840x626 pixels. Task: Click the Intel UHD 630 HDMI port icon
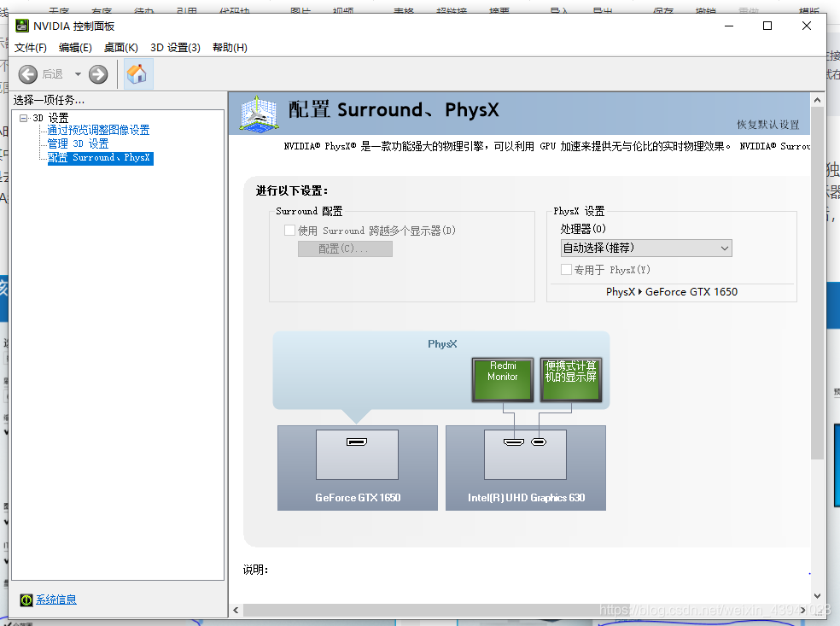click(514, 442)
